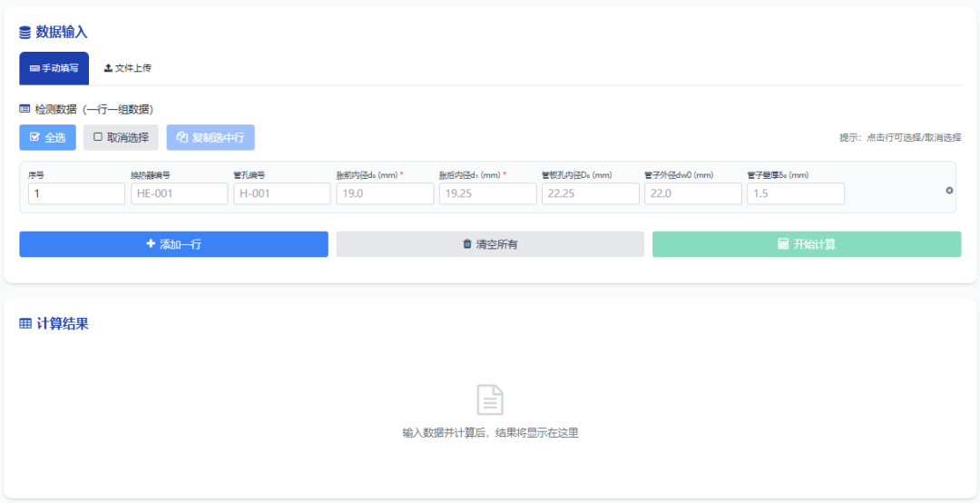Click the 胀前内径 field showing 19.0
The width and height of the screenshot is (980, 503).
(385, 193)
